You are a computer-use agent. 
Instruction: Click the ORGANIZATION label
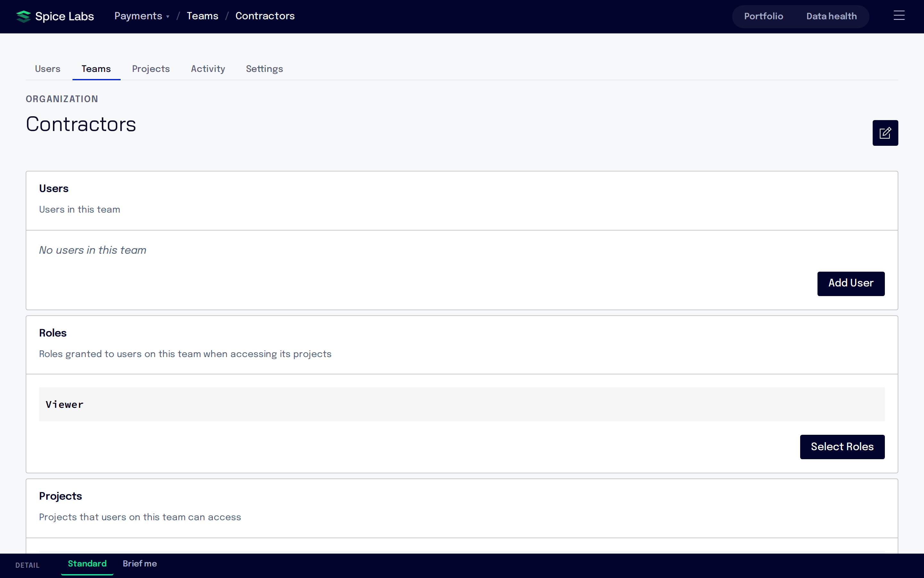[62, 99]
